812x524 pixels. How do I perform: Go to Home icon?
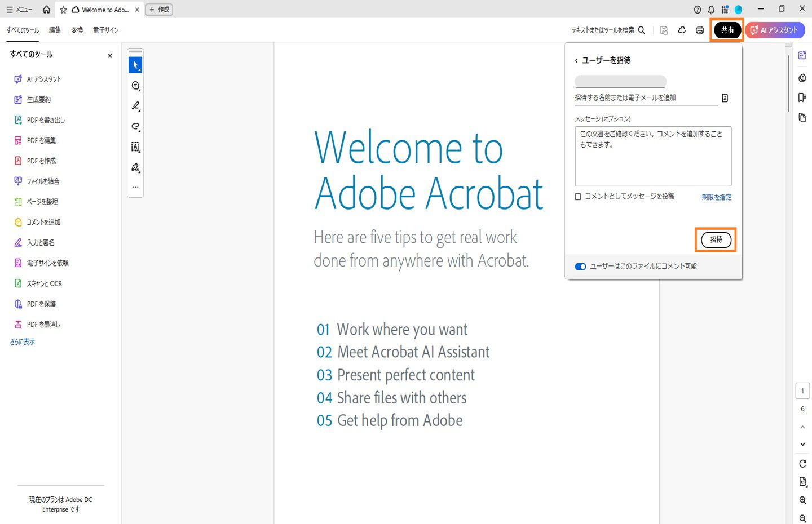click(46, 10)
